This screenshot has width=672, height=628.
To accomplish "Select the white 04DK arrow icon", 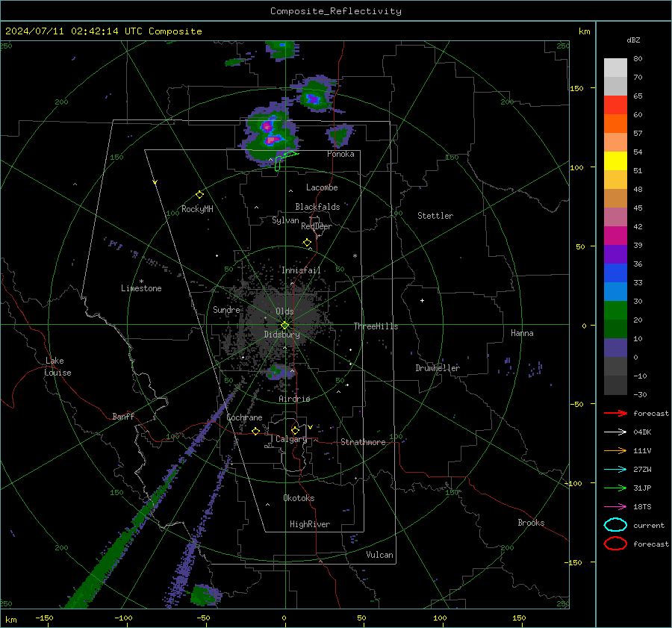I will (615, 432).
